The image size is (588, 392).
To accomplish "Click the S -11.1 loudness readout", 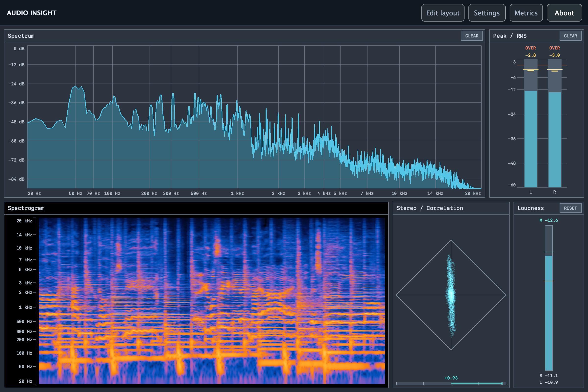I will pos(549,376).
